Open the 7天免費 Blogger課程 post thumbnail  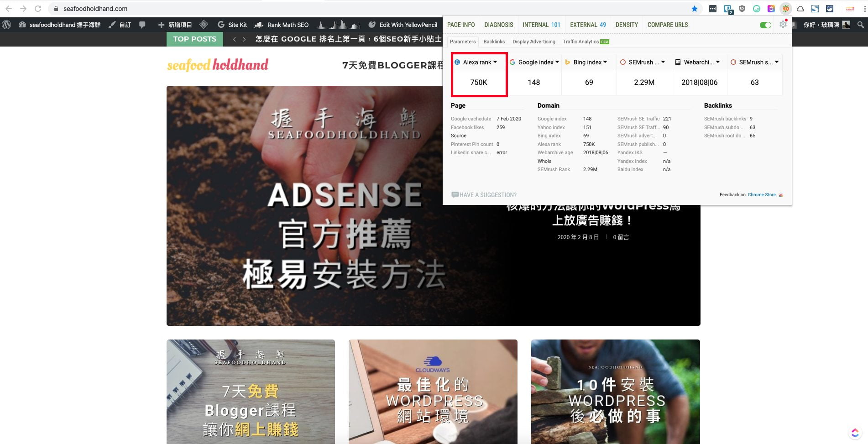pos(251,392)
